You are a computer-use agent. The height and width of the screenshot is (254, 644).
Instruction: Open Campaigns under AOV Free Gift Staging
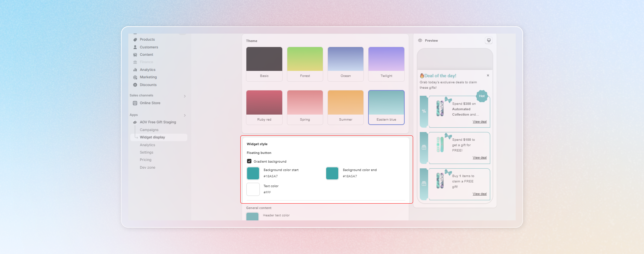pos(149,130)
